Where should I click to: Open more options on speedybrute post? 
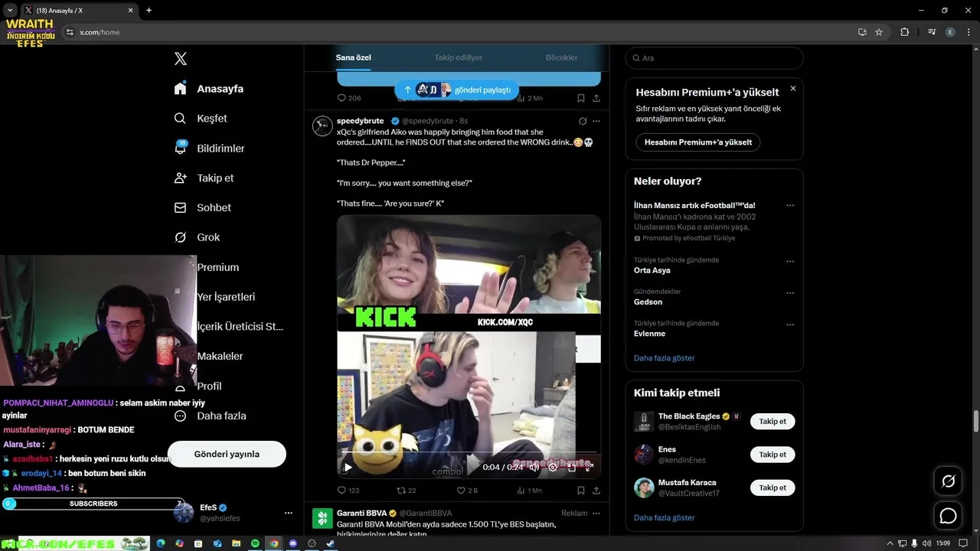pyautogui.click(x=596, y=121)
